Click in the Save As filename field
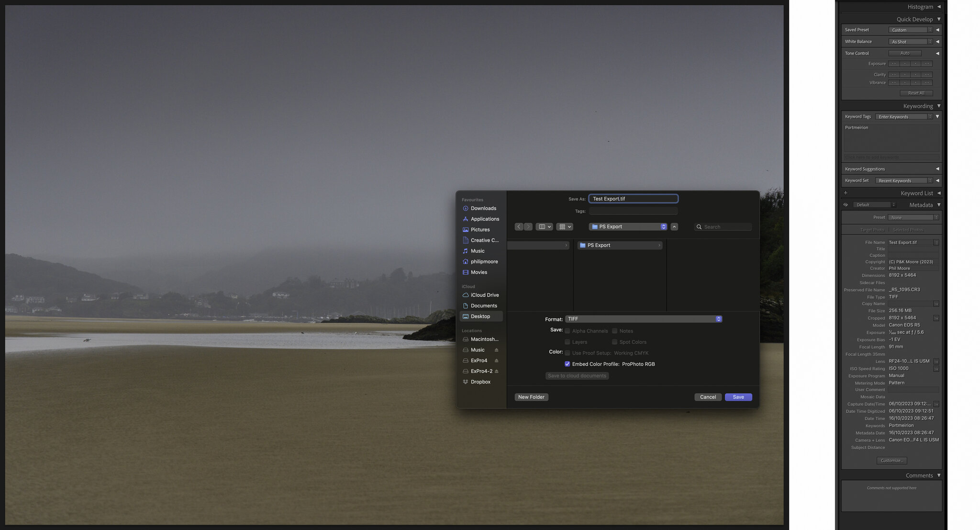980x530 pixels. click(633, 199)
